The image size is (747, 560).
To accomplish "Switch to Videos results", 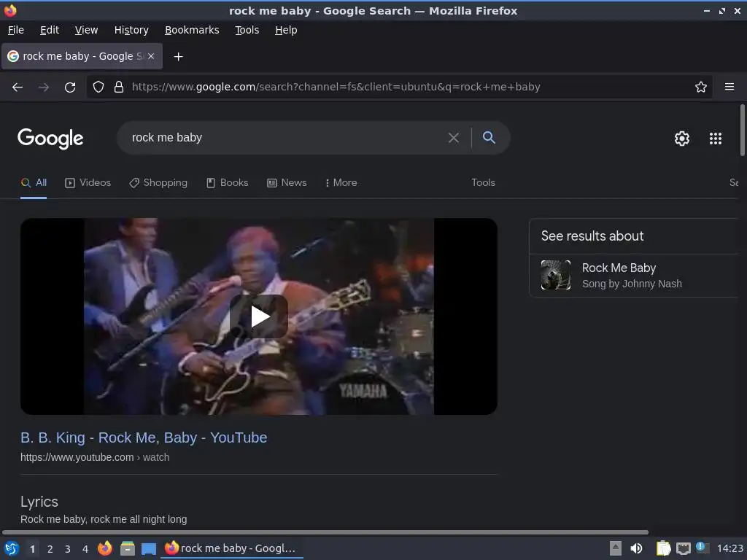I will coord(88,183).
